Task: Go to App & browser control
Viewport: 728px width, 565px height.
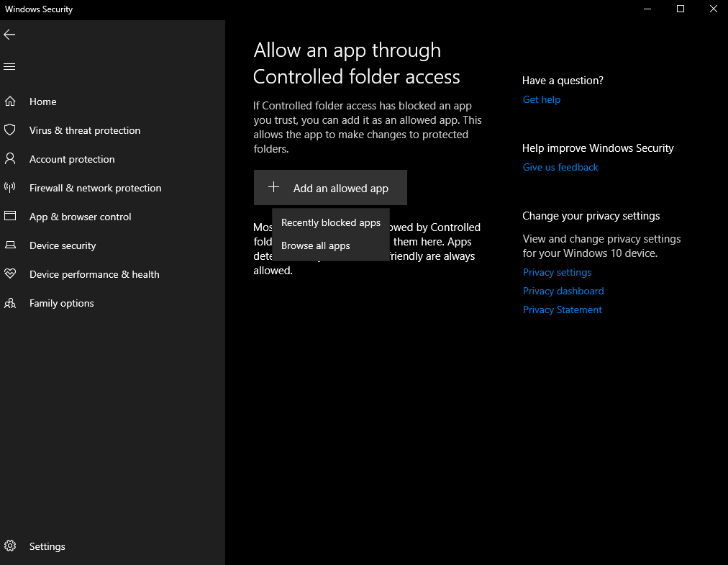Action: click(80, 217)
